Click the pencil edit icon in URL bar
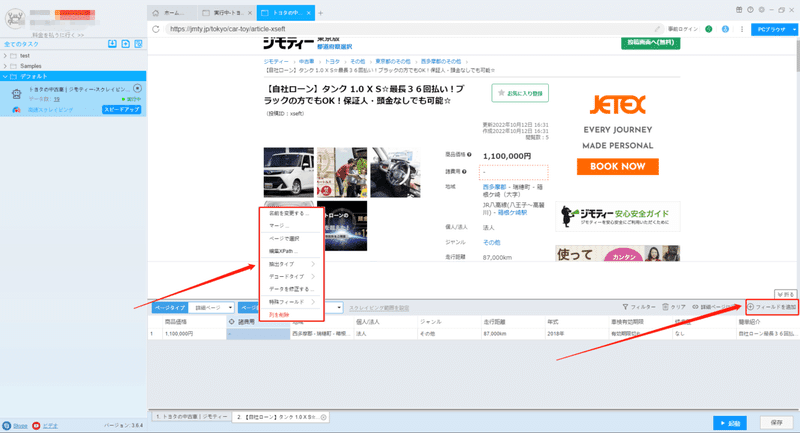 coord(657,29)
